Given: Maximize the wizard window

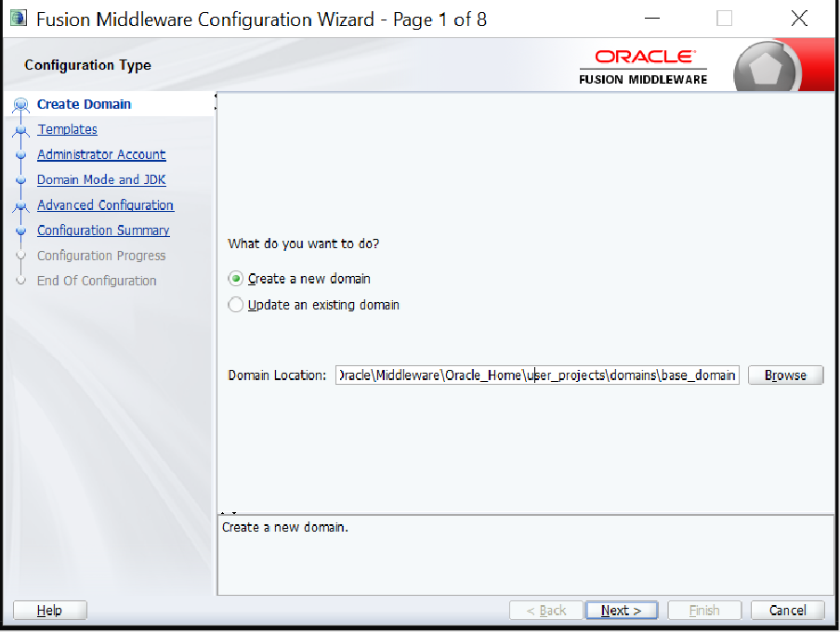Looking at the screenshot, I should [x=725, y=19].
